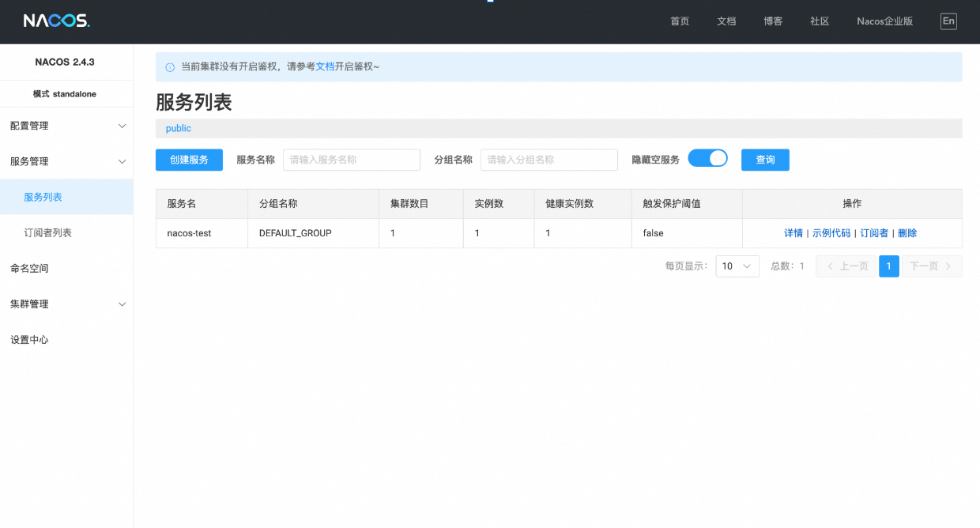Screen dimensions: 980x528
Task: Delete the nacos-test service via 删除
Action: click(x=907, y=233)
